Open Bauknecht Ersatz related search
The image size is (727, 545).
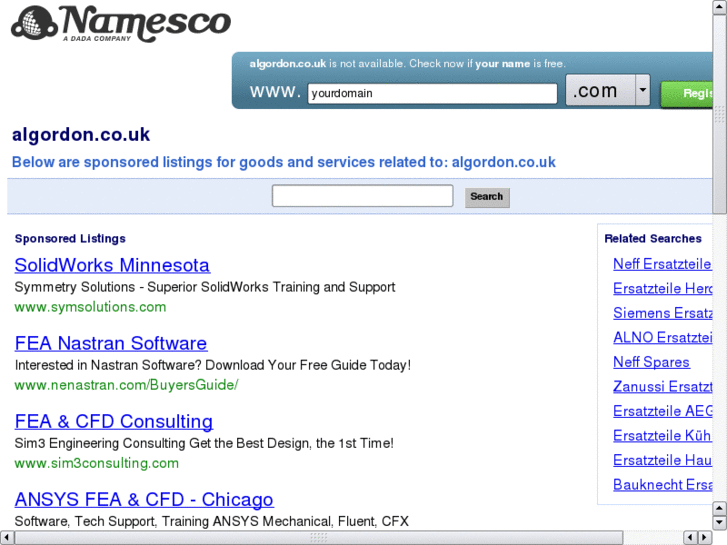point(663,485)
